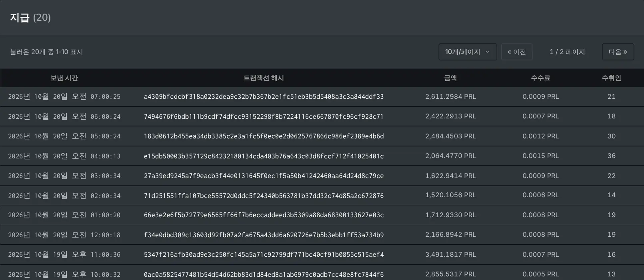This screenshot has height=280, width=644.
Task: Click recipient count 30
Action: (x=612, y=136)
